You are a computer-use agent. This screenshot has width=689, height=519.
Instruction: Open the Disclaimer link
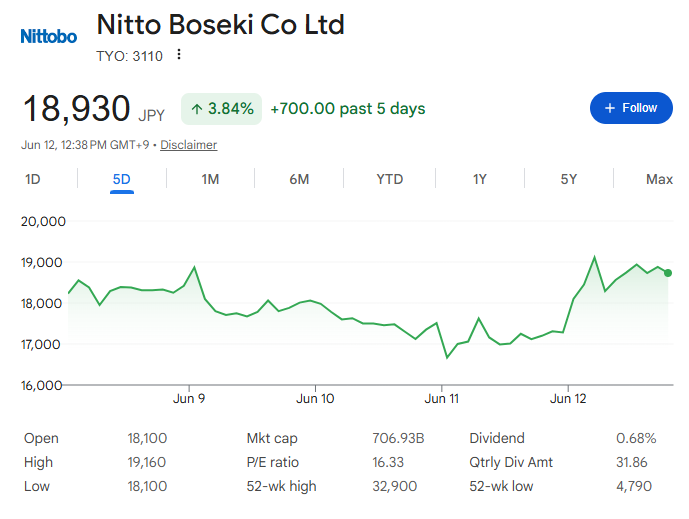coord(189,145)
